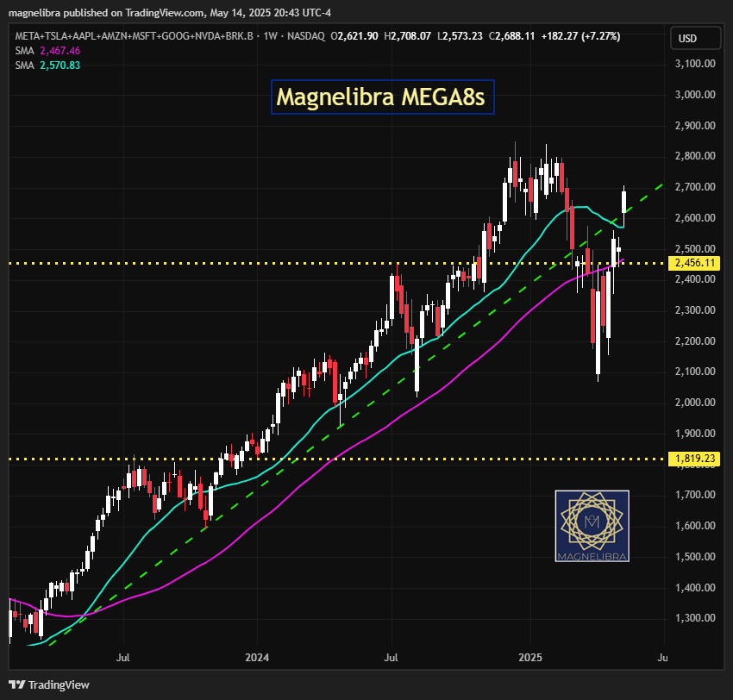Screen dimensions: 733x700
Task: Click the close value C2,688.11
Action: click(x=511, y=36)
